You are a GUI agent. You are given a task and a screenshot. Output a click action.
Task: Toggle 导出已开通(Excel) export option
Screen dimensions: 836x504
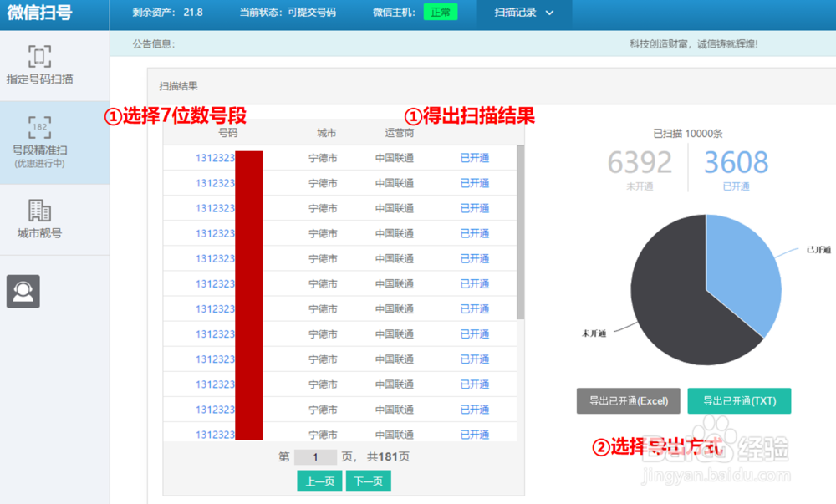pos(628,400)
